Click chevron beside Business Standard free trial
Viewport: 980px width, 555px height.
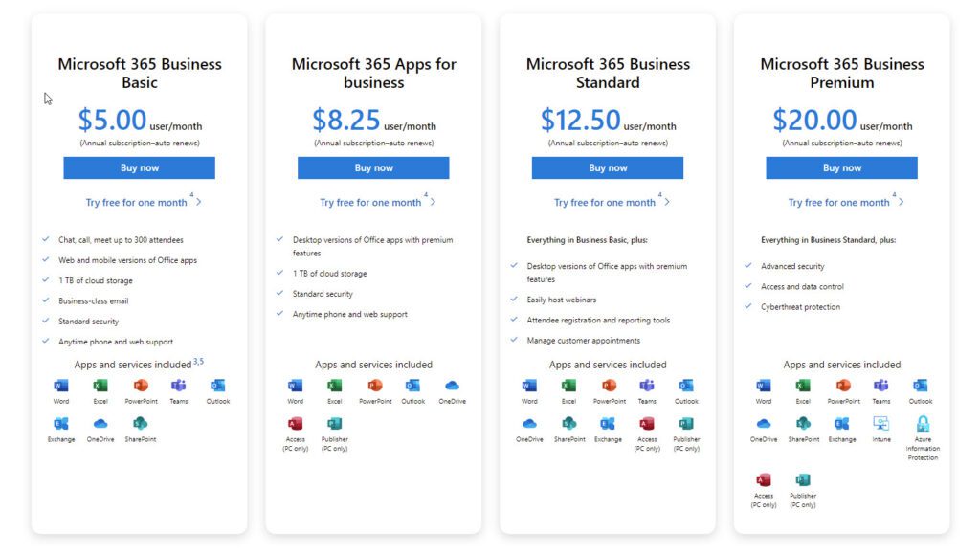point(667,202)
